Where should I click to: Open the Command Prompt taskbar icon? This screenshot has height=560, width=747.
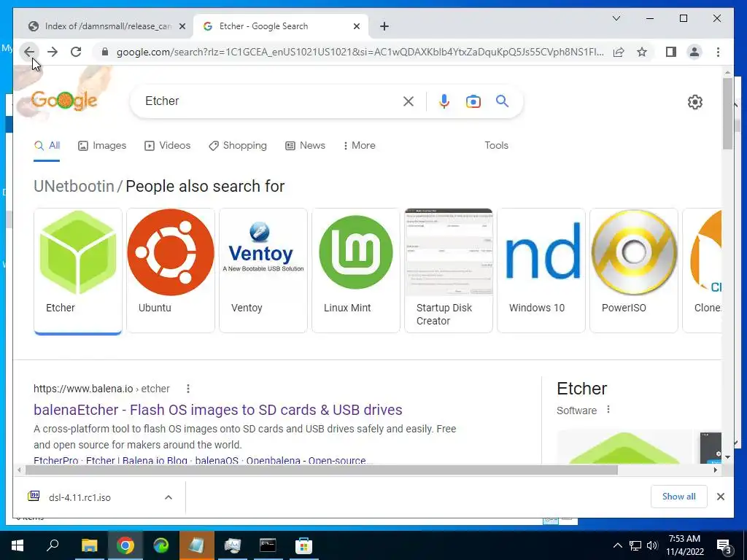[268, 545]
